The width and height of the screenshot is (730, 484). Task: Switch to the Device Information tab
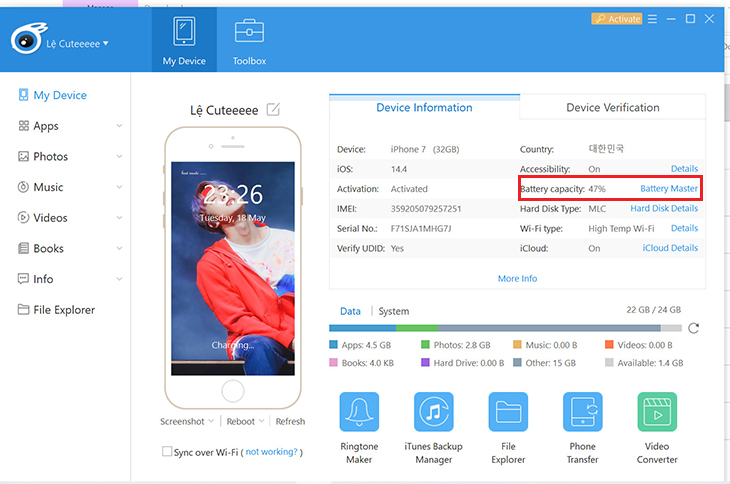424,108
